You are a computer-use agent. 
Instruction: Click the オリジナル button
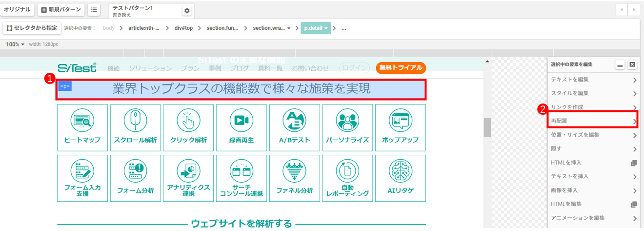click(18, 9)
